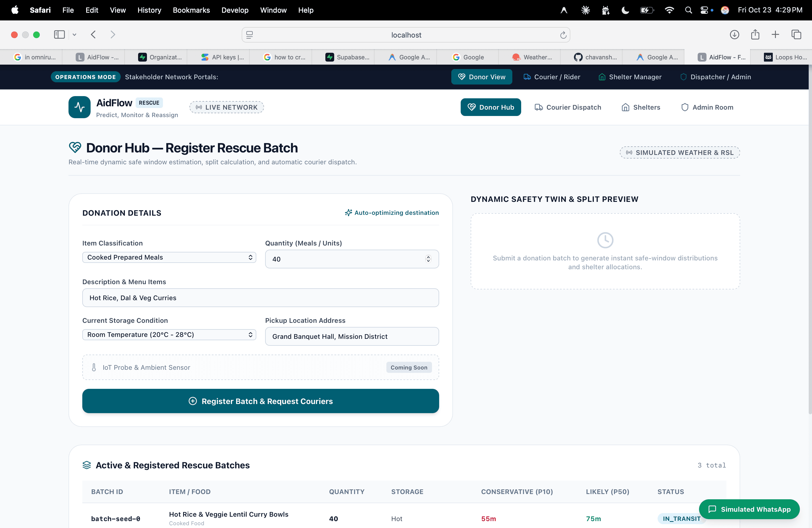
Task: Click the localhost address bar
Action: coord(406,35)
